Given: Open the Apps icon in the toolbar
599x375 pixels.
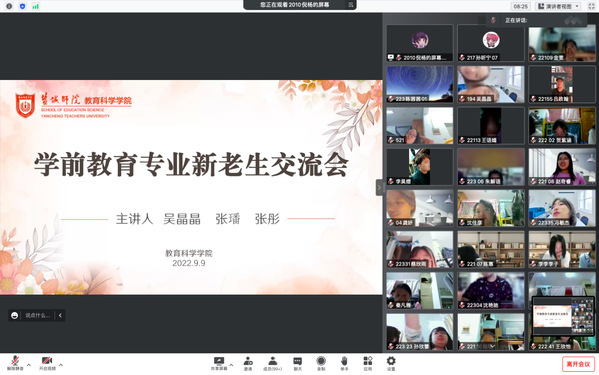Looking at the screenshot, I should point(367,363).
